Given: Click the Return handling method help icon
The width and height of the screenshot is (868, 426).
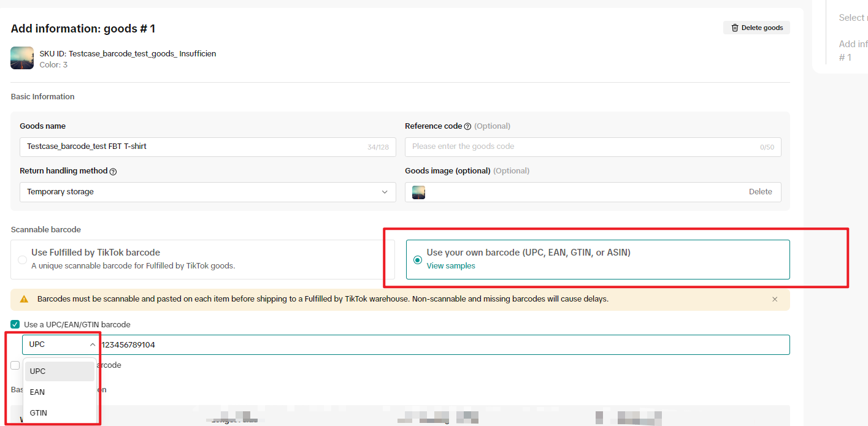Looking at the screenshot, I should pyautogui.click(x=113, y=172).
